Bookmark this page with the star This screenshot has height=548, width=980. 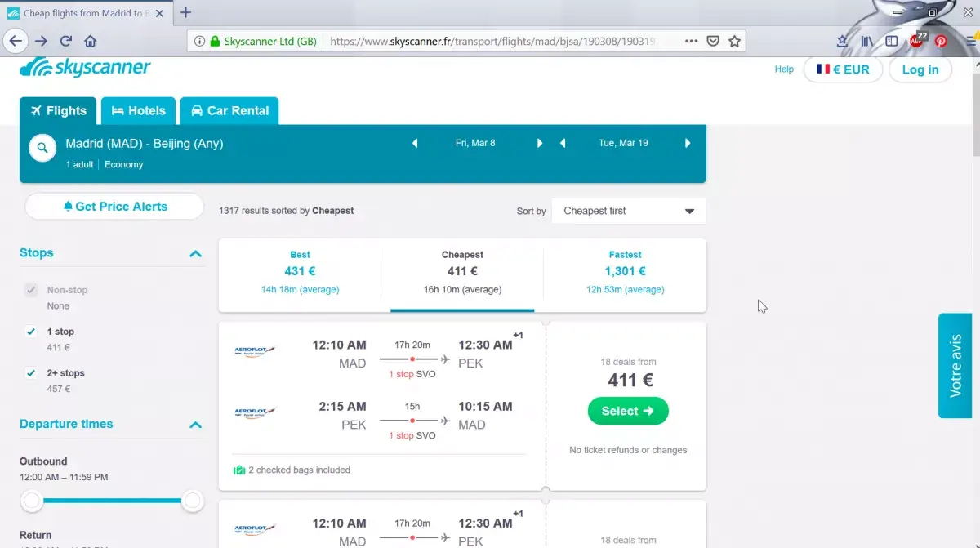pyautogui.click(x=735, y=41)
